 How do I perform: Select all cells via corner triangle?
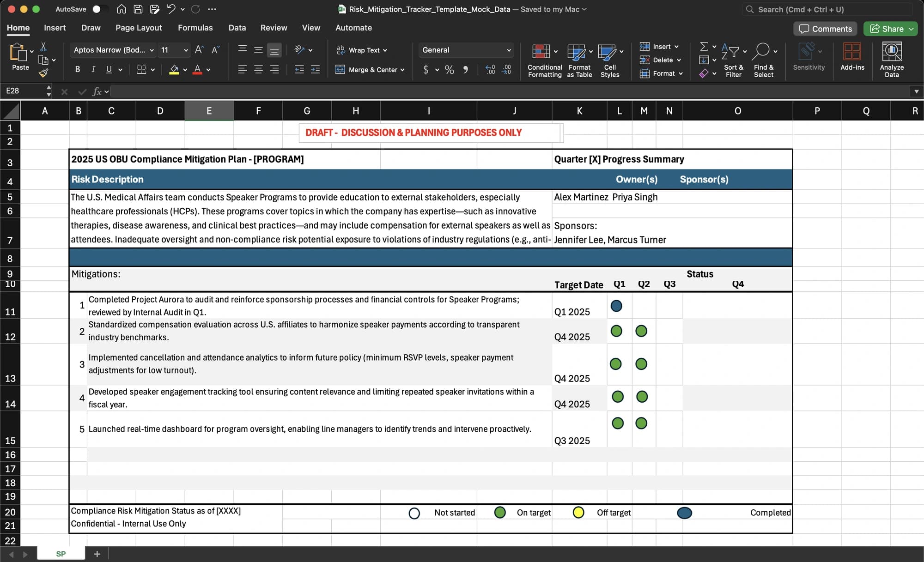(11, 111)
